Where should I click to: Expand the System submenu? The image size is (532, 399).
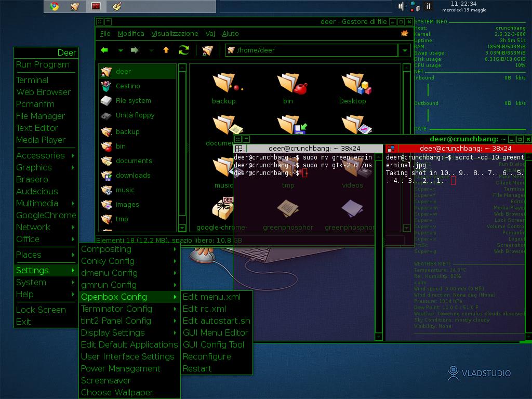[x=46, y=282]
